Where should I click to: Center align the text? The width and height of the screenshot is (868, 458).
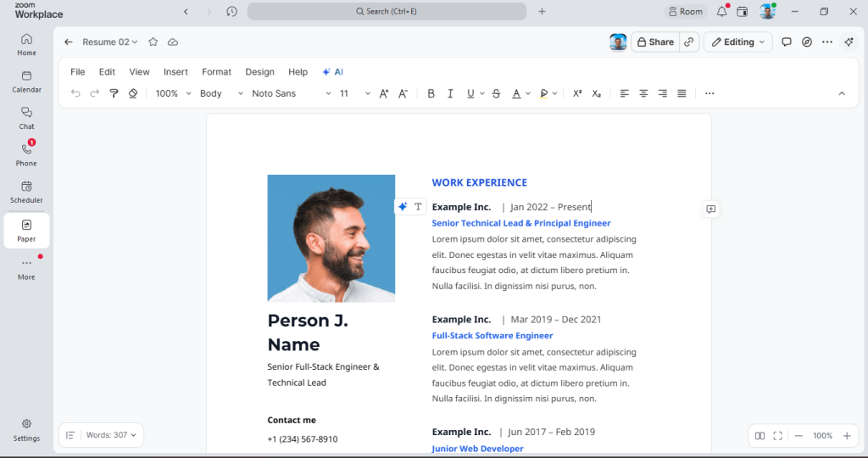[643, 93]
